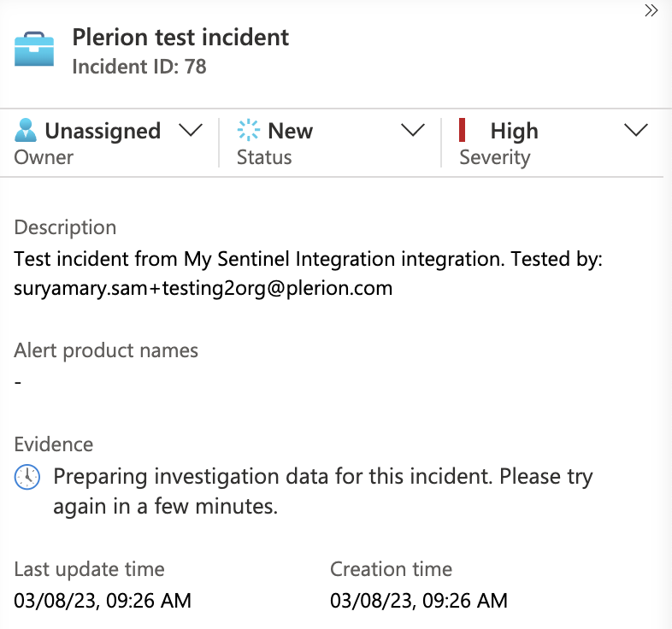Click the Creation time value
Screen dimensions: 672x629
point(419,601)
